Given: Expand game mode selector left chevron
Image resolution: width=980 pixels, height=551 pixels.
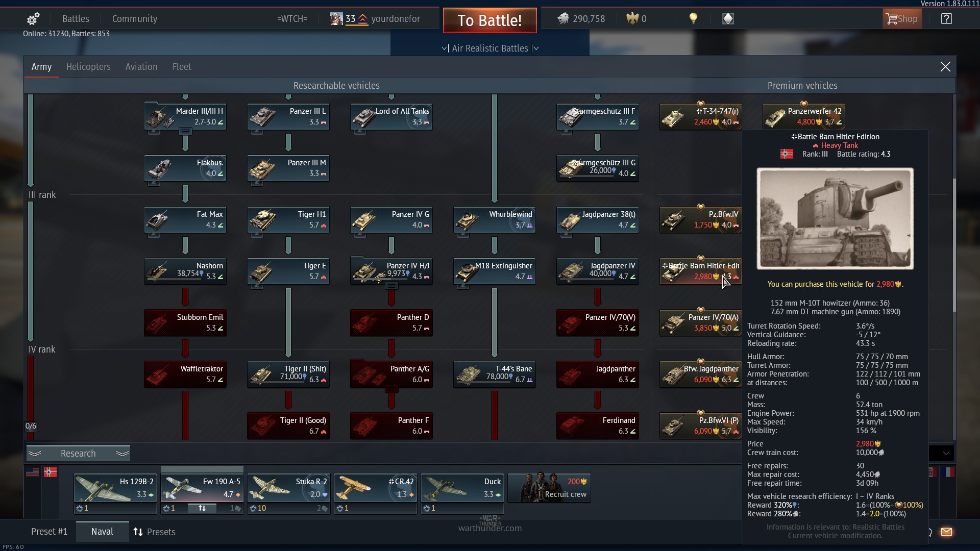Looking at the screenshot, I should coord(444,48).
